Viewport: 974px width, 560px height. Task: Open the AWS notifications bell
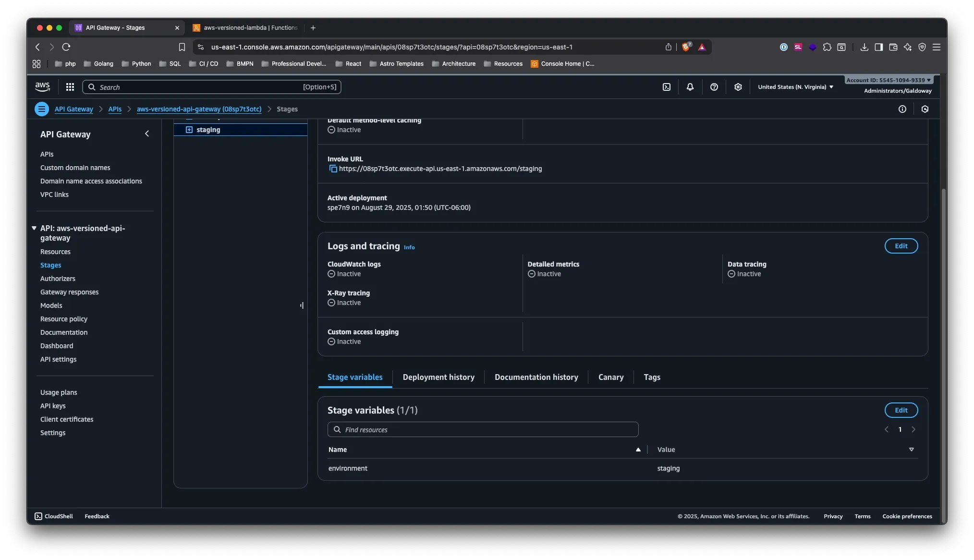click(689, 87)
